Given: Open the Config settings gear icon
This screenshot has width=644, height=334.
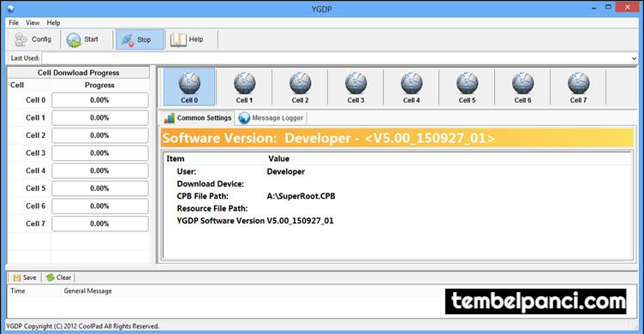Looking at the screenshot, I should click(x=21, y=40).
